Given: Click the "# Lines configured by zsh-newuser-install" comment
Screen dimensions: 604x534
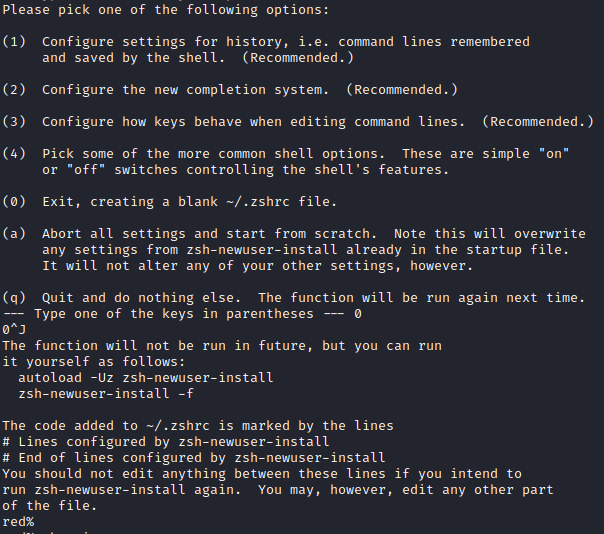Looking at the screenshot, I should [x=166, y=442].
